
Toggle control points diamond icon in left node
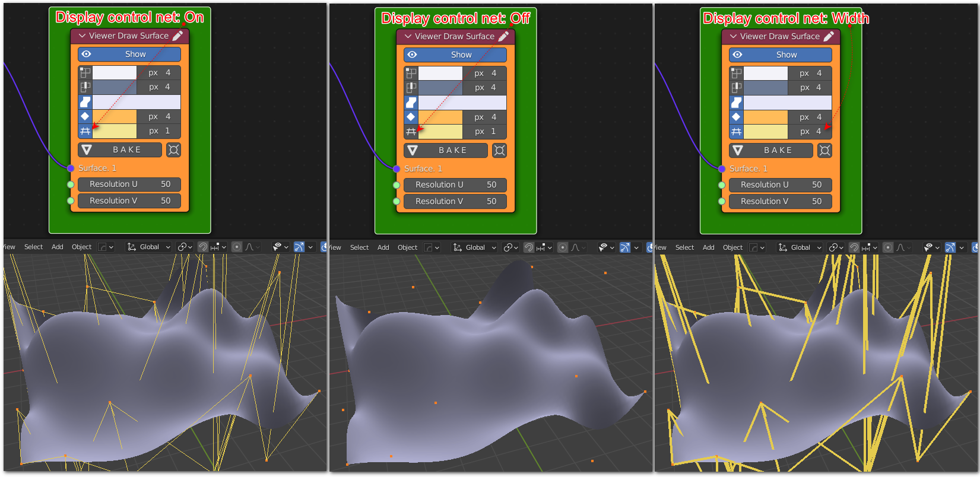[x=85, y=117]
